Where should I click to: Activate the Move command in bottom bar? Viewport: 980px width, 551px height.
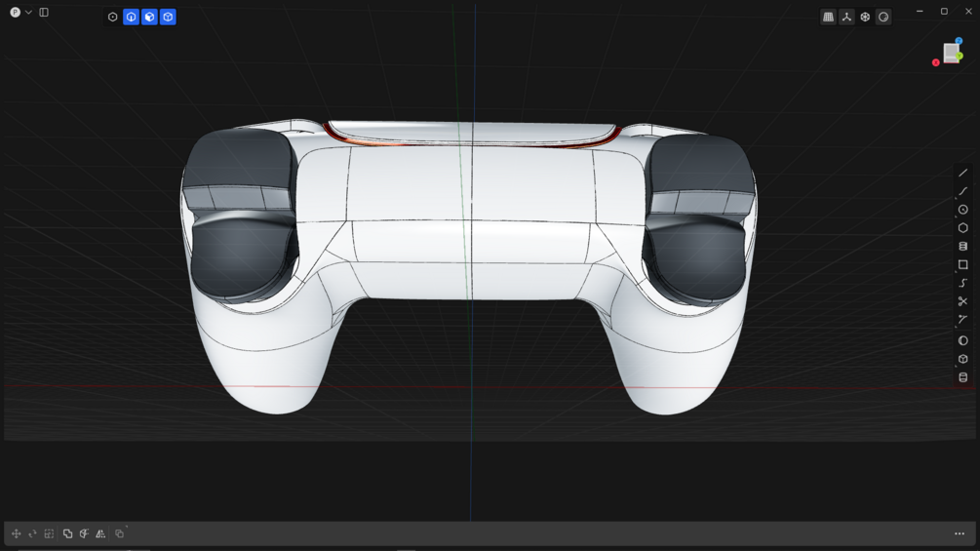click(17, 533)
